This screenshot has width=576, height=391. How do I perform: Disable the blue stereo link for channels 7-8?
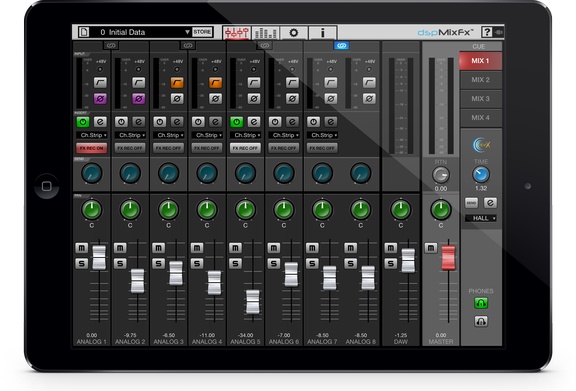(342, 46)
